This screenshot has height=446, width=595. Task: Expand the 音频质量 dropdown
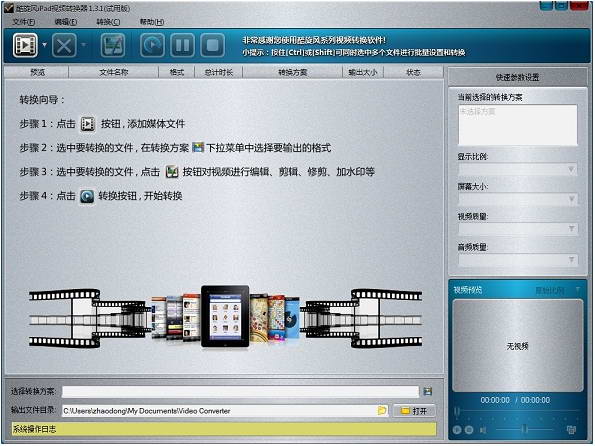pos(571,260)
